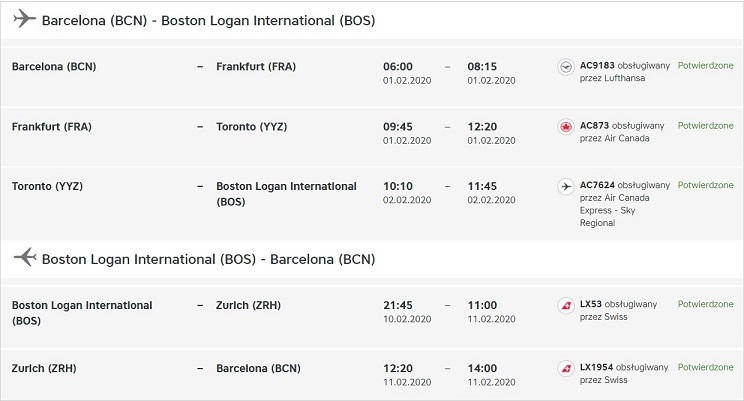Click the Potwierdzone status for the Barcelona–Frankfurt leg
744x401 pixels.
click(x=705, y=65)
